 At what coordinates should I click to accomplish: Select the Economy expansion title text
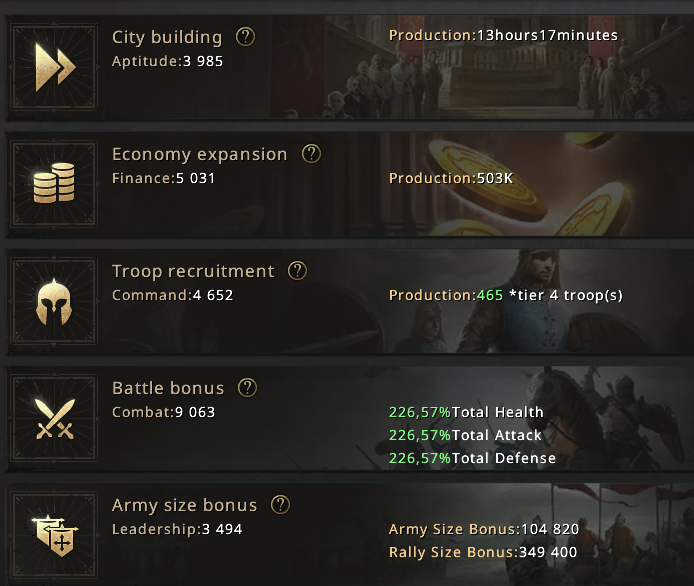[x=200, y=154]
